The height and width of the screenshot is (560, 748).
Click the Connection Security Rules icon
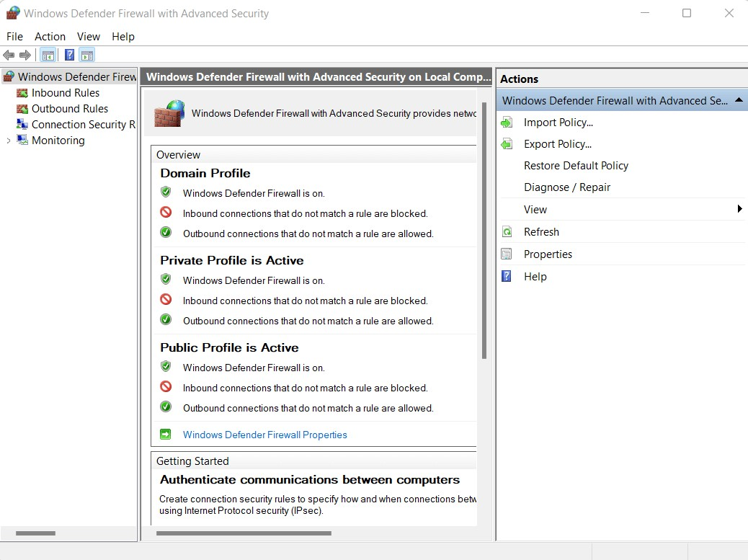pyautogui.click(x=22, y=125)
